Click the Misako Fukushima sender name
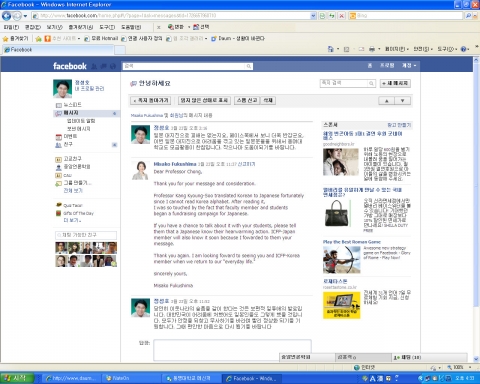Image resolution: width=480 pixels, height=384 pixels. tap(175, 164)
